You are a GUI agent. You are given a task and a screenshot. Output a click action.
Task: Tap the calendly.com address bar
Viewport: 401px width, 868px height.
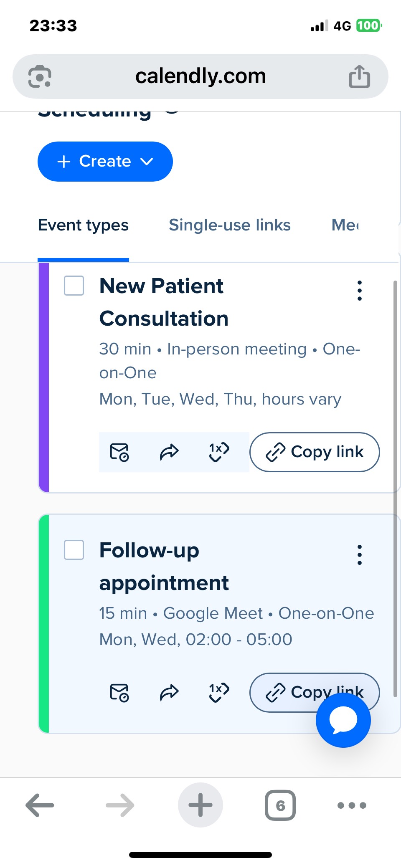pyautogui.click(x=200, y=76)
